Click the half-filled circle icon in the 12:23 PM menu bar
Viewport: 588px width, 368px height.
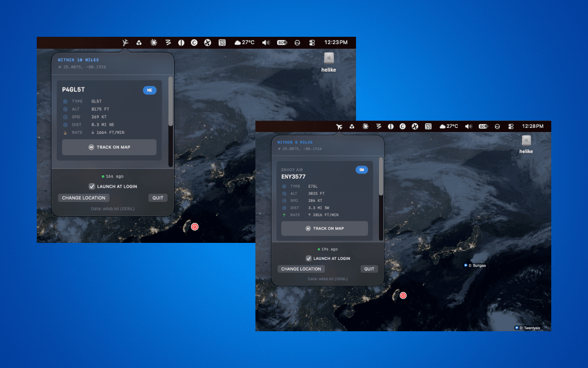click(x=181, y=42)
